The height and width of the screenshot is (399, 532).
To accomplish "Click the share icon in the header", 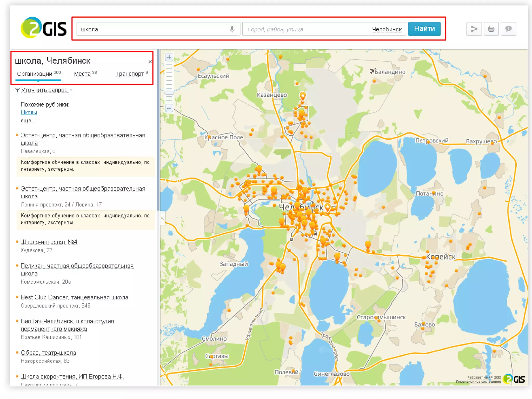I will coord(474,29).
